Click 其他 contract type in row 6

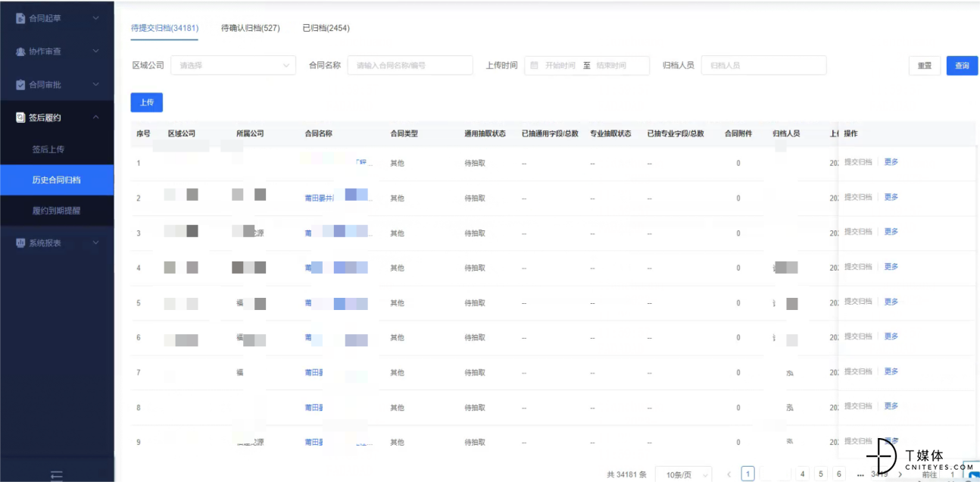[397, 337]
